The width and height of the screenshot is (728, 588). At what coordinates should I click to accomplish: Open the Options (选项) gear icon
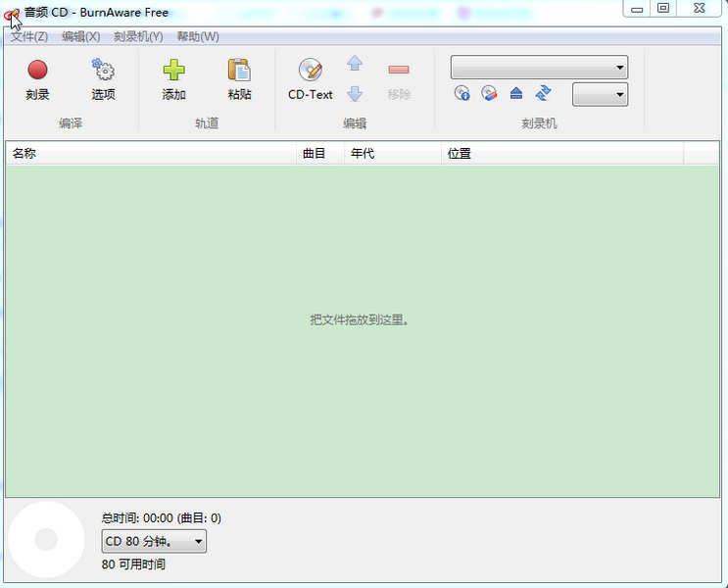pyautogui.click(x=103, y=71)
